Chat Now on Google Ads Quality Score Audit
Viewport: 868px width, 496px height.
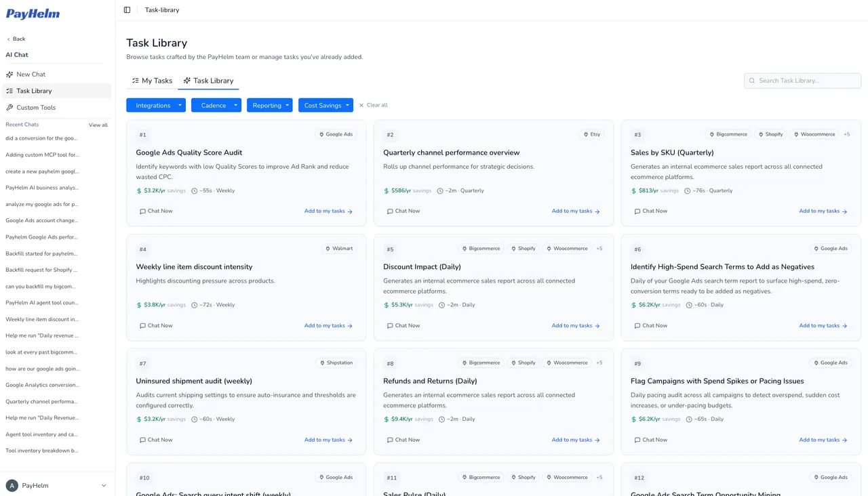coord(156,211)
